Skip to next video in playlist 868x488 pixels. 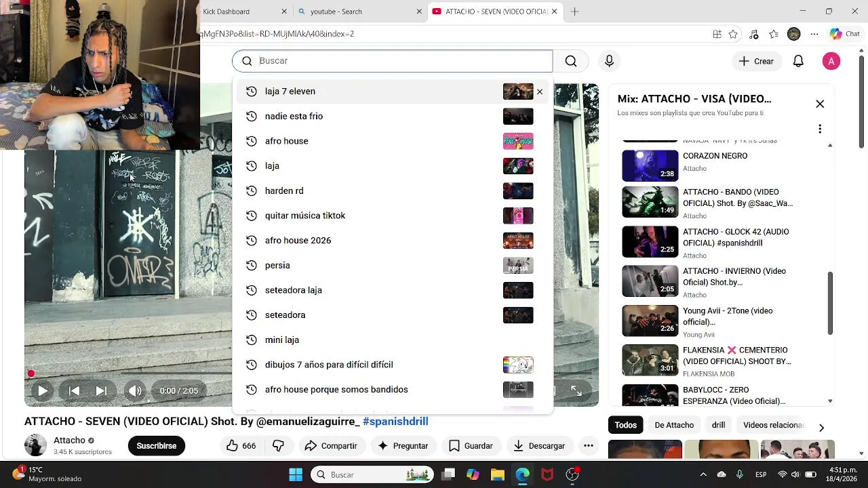101,390
